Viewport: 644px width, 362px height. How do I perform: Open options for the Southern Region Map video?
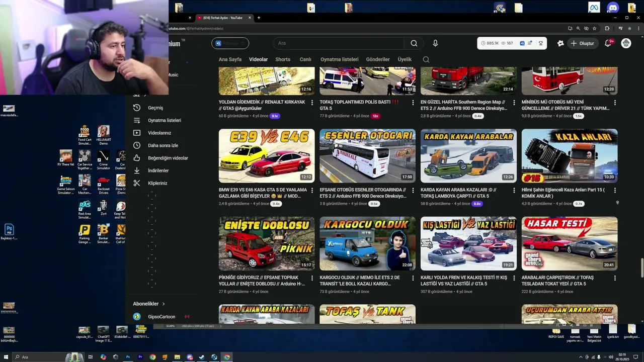tap(514, 103)
